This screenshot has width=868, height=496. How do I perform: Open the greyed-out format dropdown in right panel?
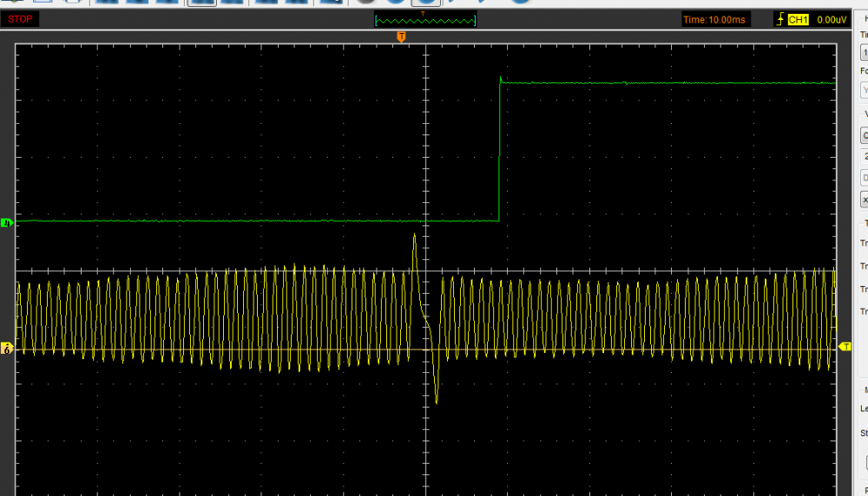pos(864,89)
